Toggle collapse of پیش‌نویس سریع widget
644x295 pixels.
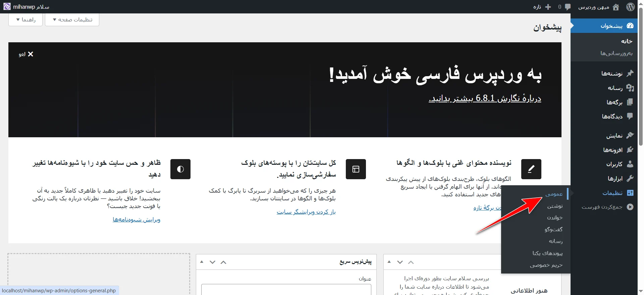[202, 262]
